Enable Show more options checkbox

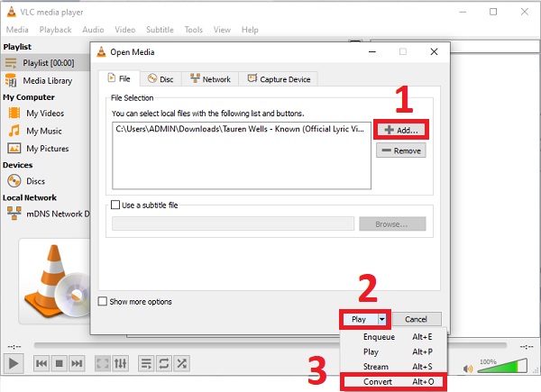coord(103,301)
